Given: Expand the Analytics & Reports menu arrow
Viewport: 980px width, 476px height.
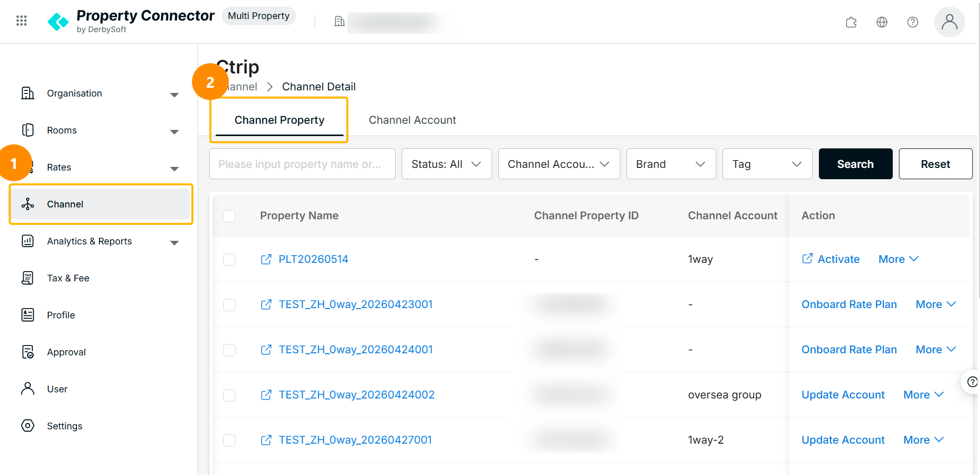Looking at the screenshot, I should [174, 243].
